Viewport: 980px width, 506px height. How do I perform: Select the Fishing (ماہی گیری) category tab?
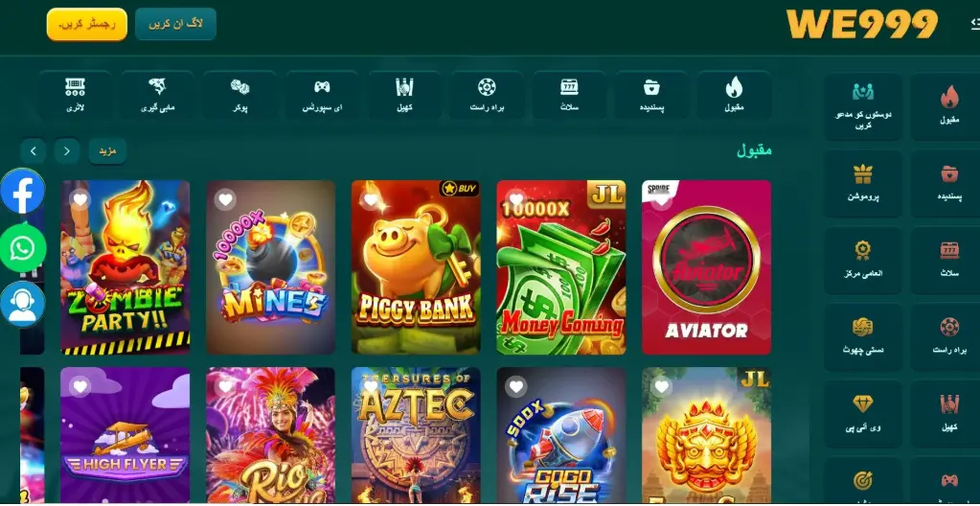[157, 95]
